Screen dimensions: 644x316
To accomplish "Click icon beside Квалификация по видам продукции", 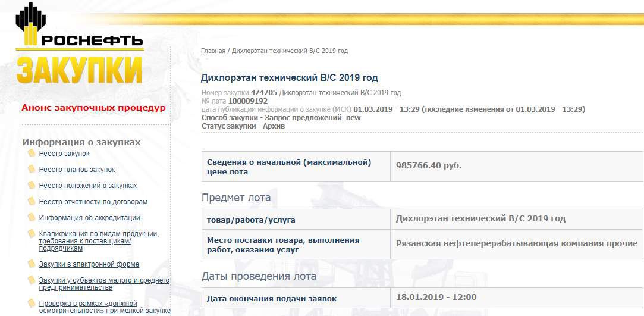I will (32, 233).
